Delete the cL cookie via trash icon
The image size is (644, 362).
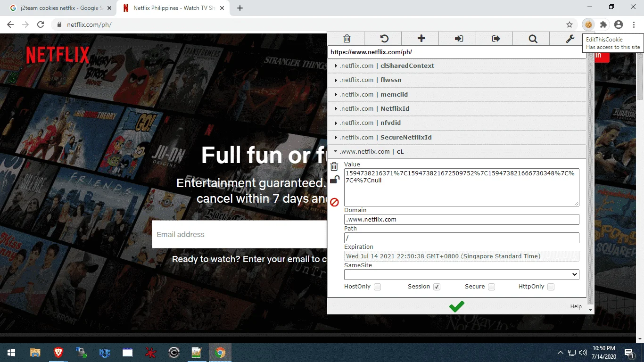(334, 166)
